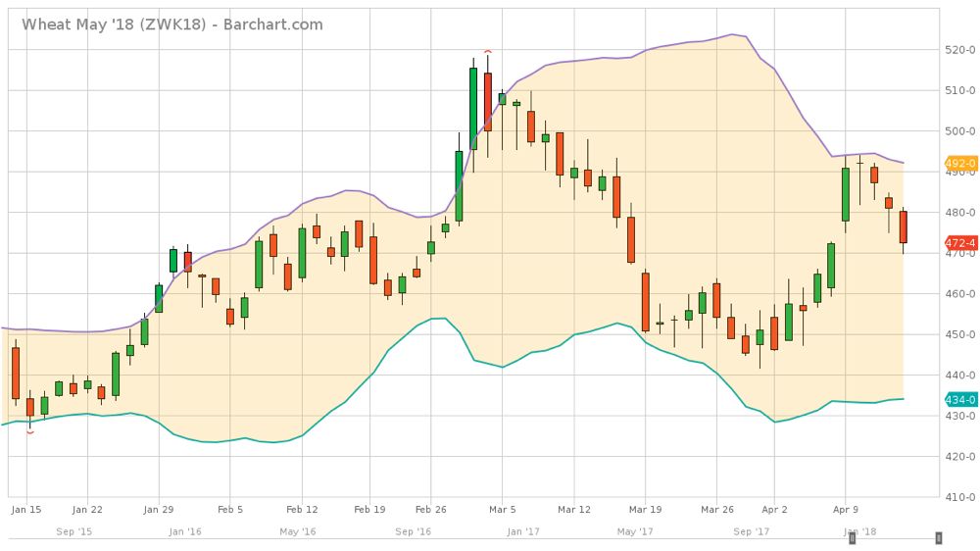Click Sep '17 on the navigator timeline
980x551 pixels.
coord(752,531)
